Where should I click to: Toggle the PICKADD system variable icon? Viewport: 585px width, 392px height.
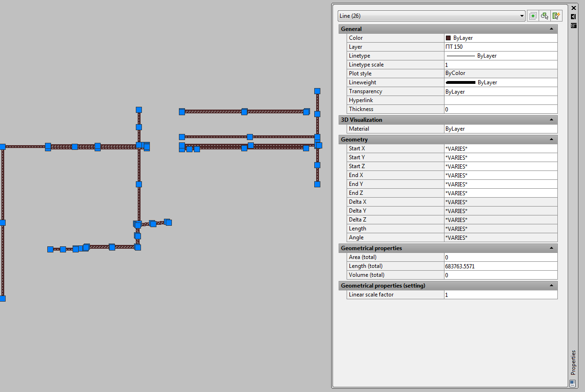pyautogui.click(x=533, y=15)
